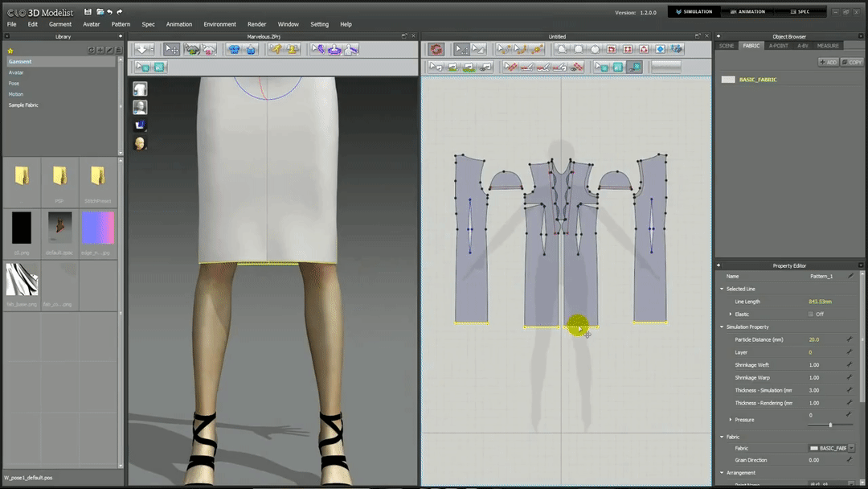Open the Garment menu

point(59,24)
